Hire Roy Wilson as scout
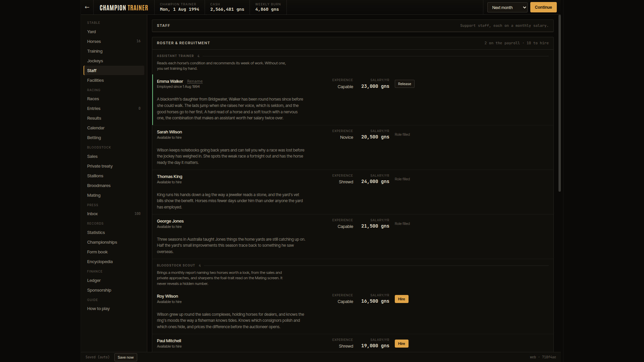644x362 pixels. (x=401, y=299)
